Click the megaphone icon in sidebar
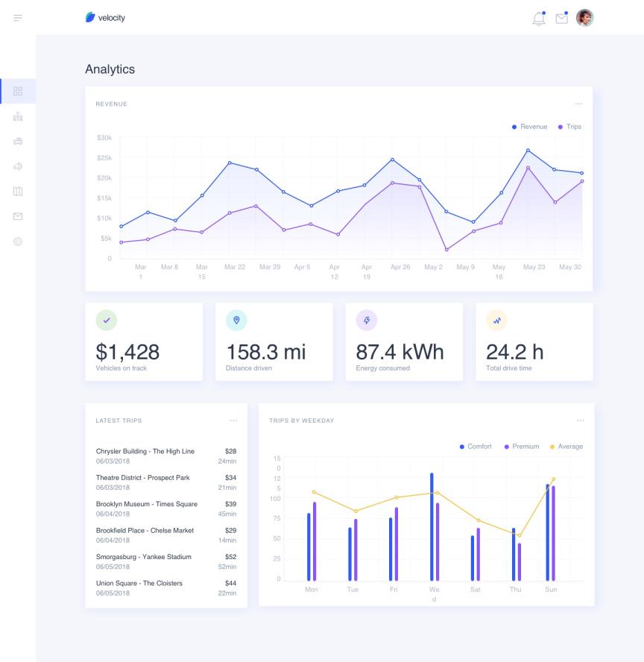 point(18,166)
